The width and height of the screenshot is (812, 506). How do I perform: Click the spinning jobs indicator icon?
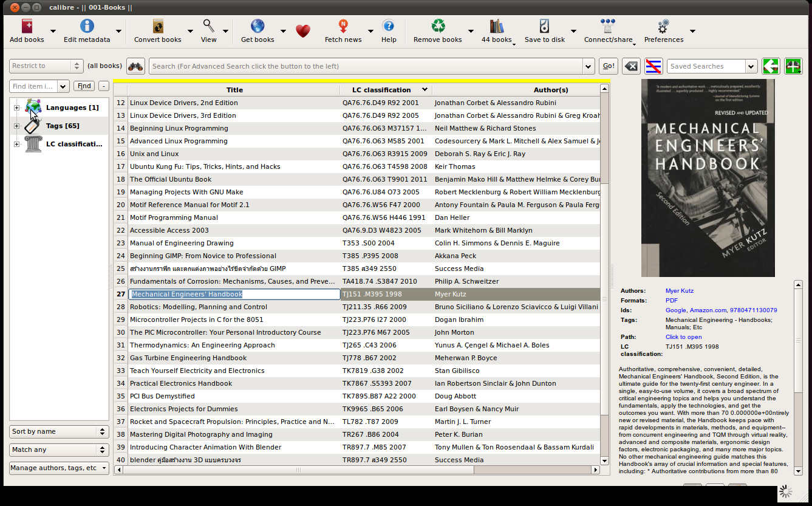[x=786, y=491]
